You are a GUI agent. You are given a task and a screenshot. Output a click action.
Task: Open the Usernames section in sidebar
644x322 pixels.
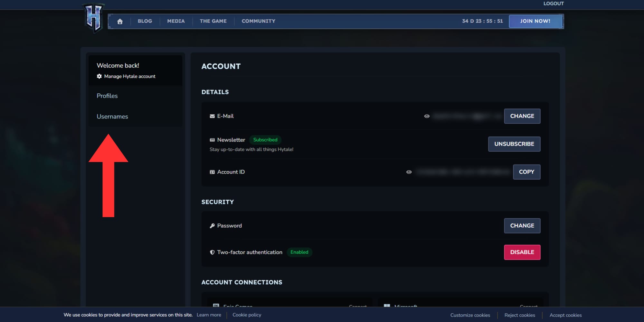pos(112,117)
